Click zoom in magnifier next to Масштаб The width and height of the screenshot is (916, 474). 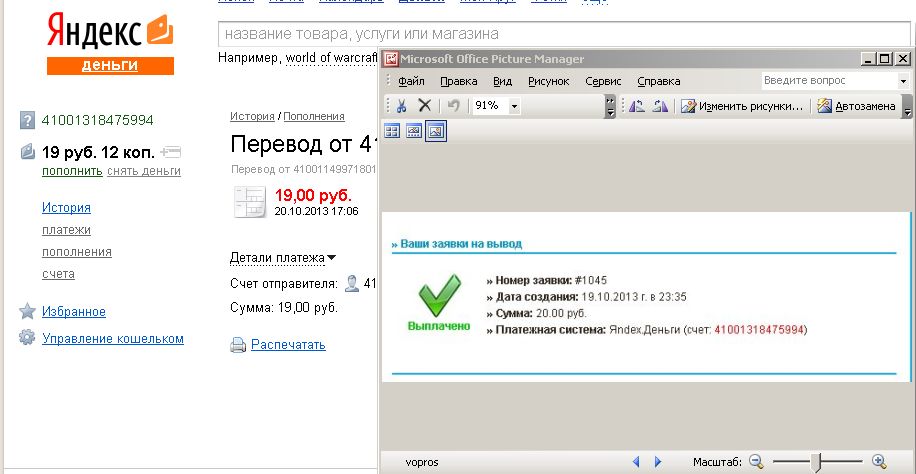point(879,462)
